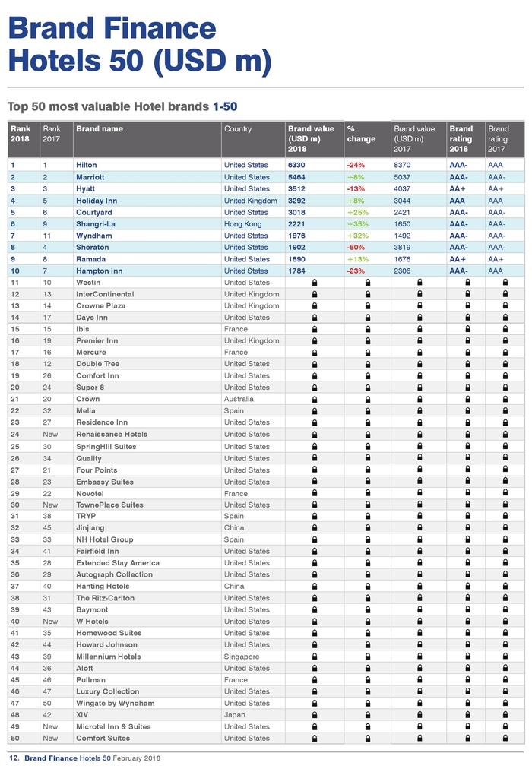Screen dimensions: 532x772
Task: Click the 2017 brand value lock for Melia
Action: tap(420, 410)
